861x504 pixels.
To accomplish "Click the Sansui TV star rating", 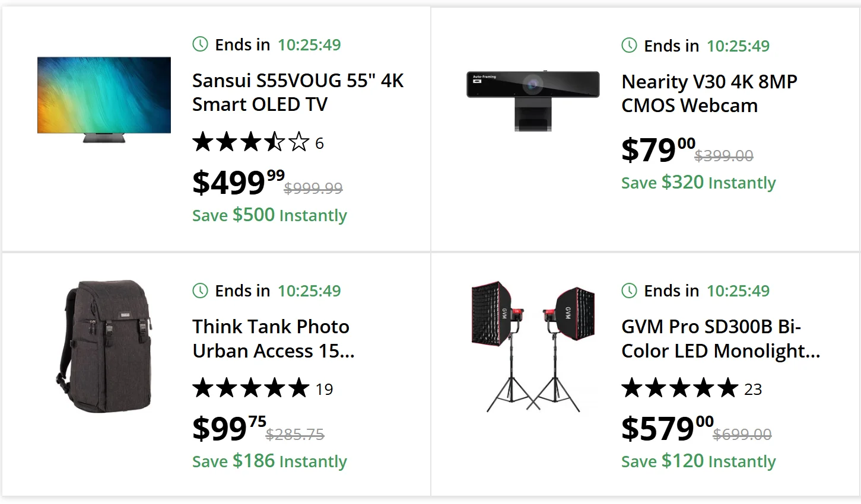I will 251,142.
